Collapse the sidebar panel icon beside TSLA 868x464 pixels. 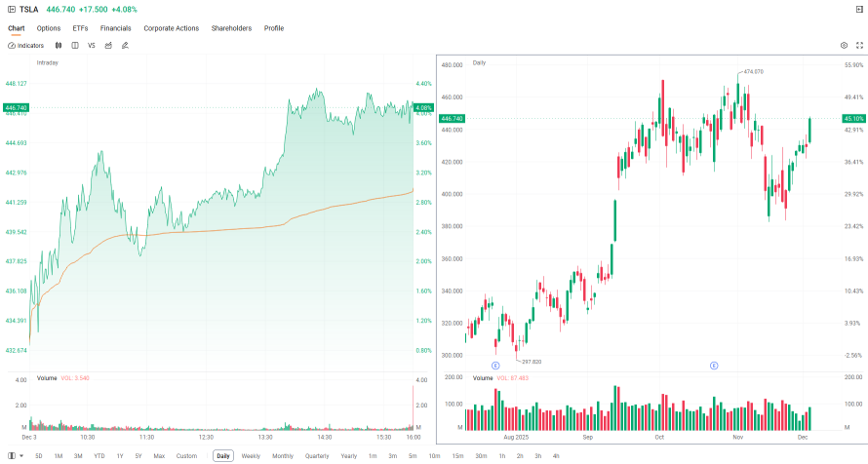[12, 10]
